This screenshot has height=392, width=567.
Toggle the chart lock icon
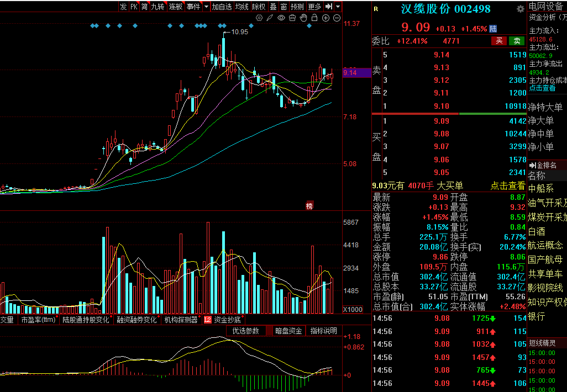click(x=314, y=18)
